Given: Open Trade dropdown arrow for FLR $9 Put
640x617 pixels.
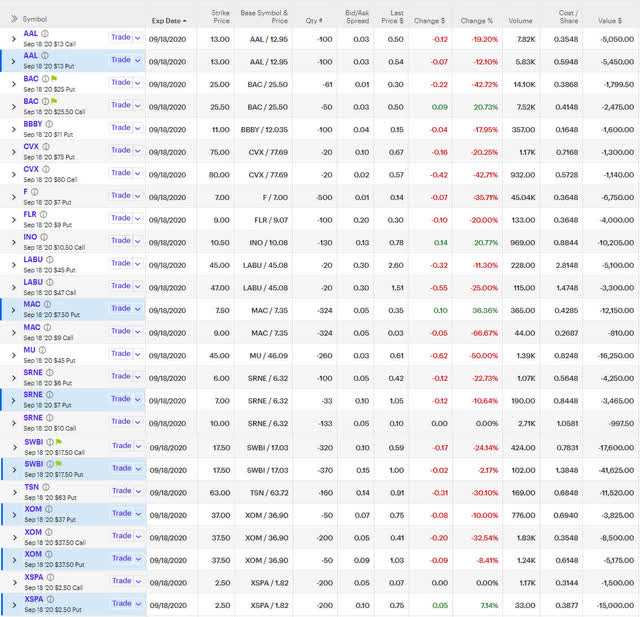Looking at the screenshot, I should click(138, 219).
